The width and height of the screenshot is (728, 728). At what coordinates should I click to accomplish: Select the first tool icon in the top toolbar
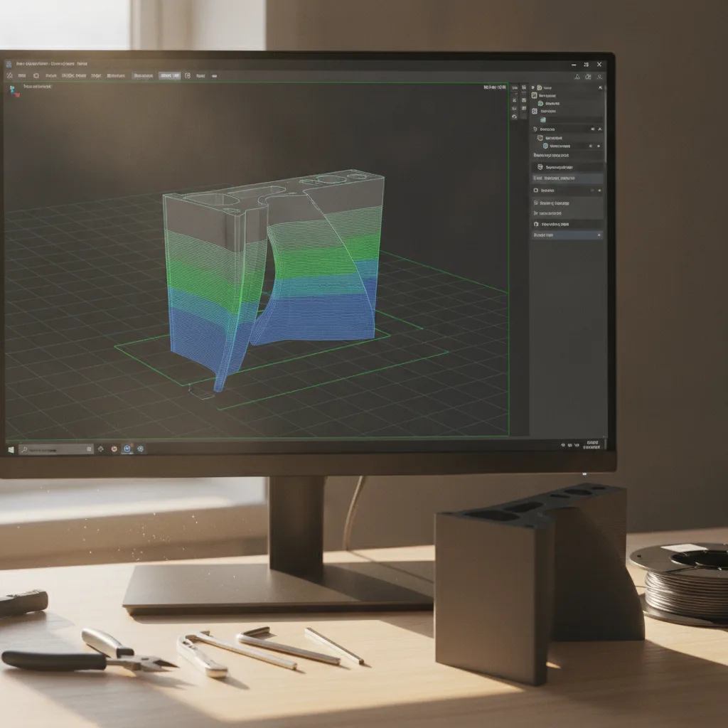[10, 75]
